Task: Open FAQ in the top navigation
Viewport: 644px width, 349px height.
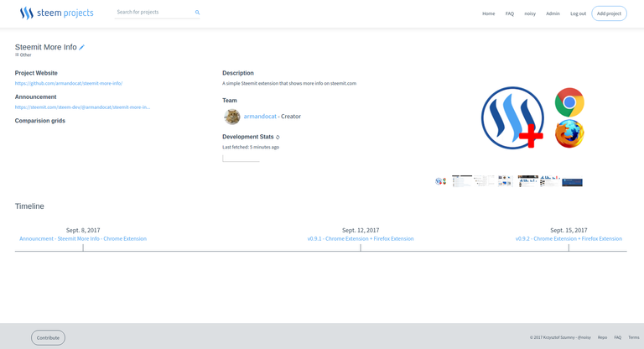Action: tap(509, 13)
